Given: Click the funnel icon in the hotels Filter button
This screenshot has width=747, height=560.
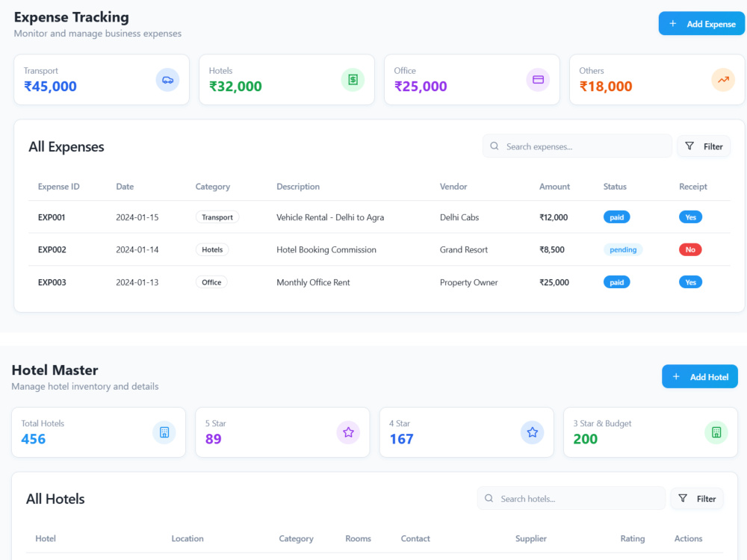Looking at the screenshot, I should tap(683, 498).
